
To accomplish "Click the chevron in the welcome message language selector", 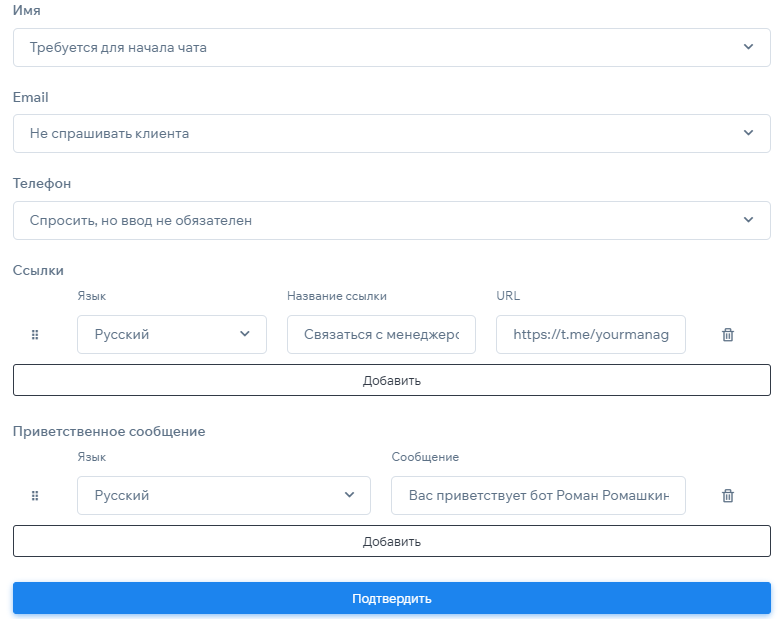I will pos(349,495).
